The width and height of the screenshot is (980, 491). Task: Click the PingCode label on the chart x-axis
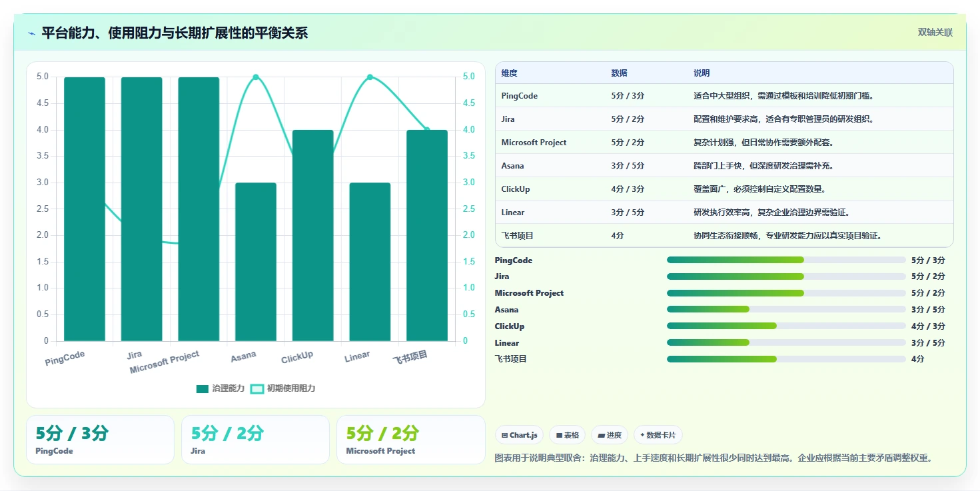[x=65, y=358]
